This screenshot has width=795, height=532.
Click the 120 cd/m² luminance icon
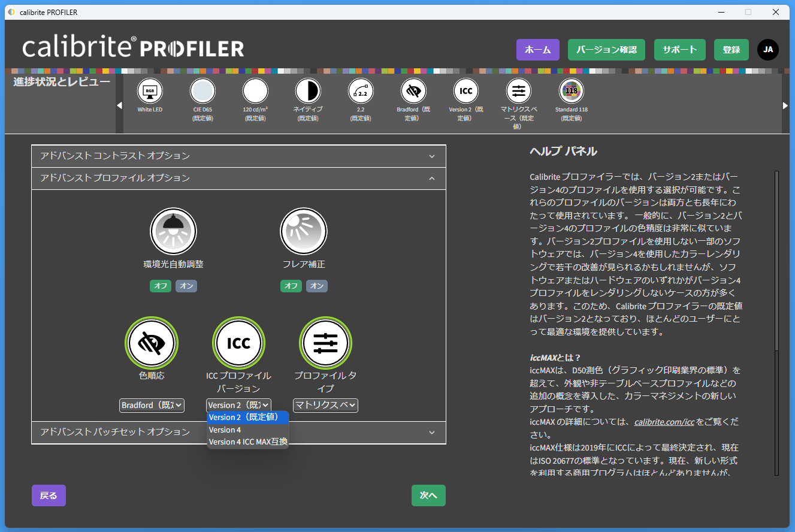coord(255,91)
